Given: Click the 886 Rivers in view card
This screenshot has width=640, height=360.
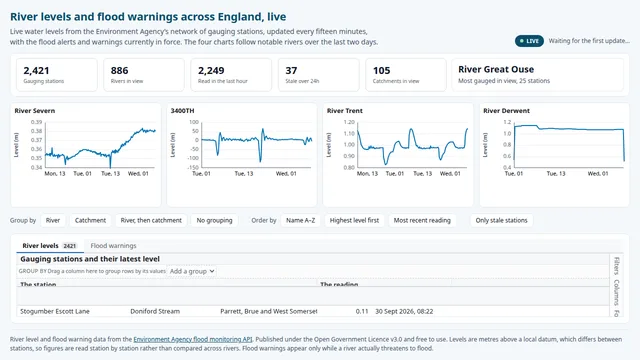Looking at the screenshot, I should [144, 75].
